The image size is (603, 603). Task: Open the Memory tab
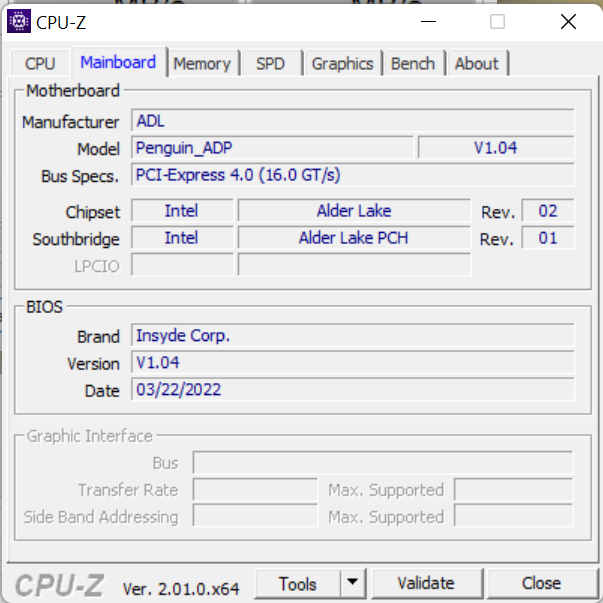(202, 63)
